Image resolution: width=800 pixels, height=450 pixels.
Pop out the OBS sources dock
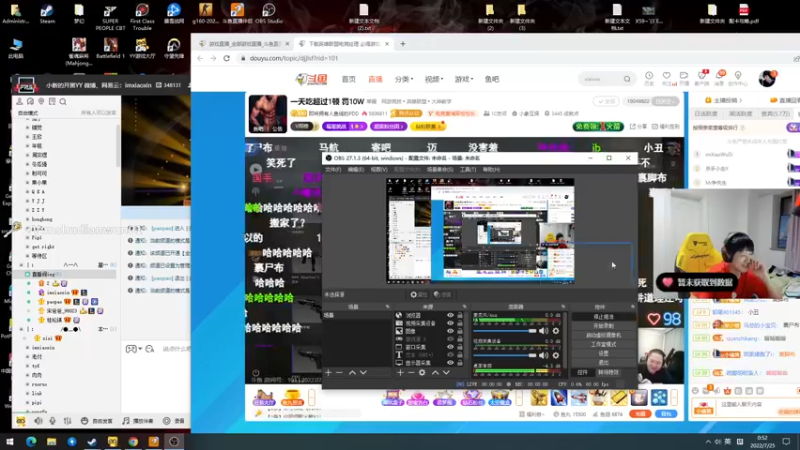tap(464, 307)
